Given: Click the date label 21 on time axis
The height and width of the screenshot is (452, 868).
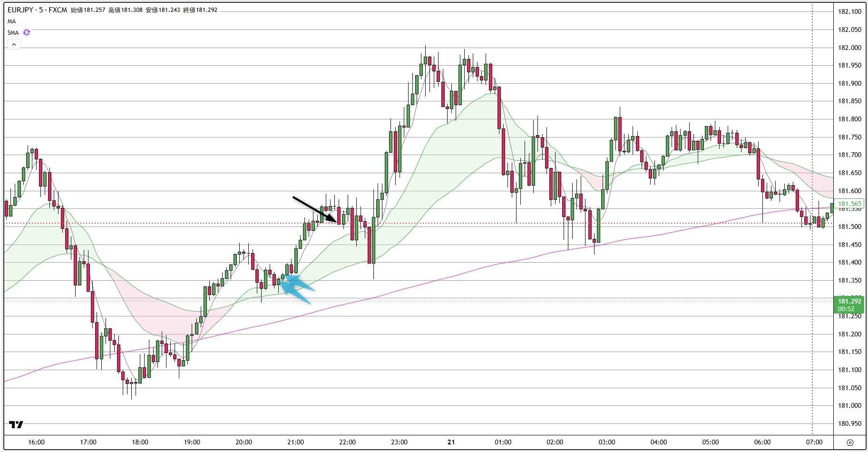Looking at the screenshot, I should (451, 442).
